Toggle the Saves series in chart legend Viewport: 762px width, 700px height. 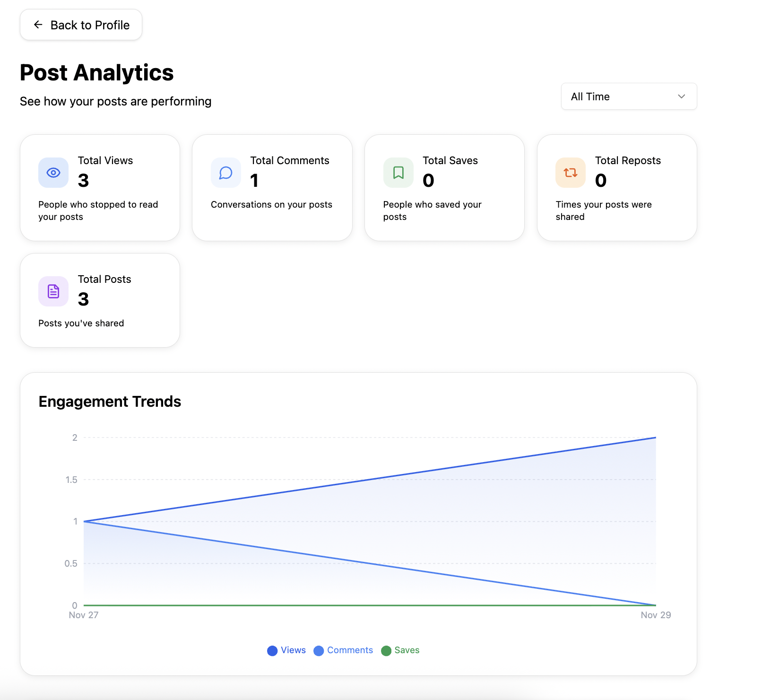click(x=400, y=650)
